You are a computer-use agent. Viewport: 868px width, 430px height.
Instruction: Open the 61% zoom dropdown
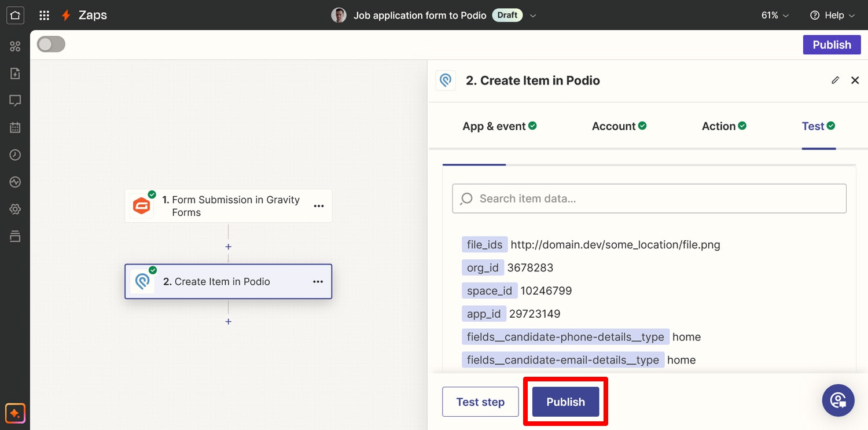coord(775,16)
